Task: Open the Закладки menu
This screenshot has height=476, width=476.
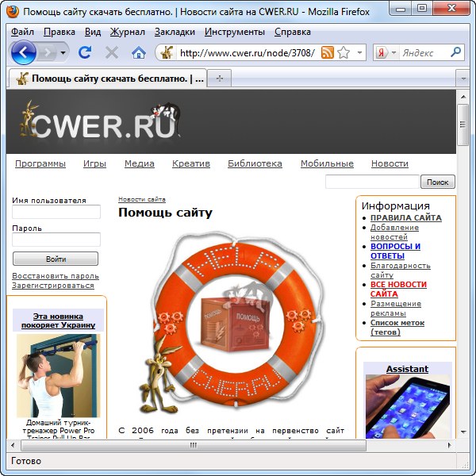Action: [x=175, y=32]
